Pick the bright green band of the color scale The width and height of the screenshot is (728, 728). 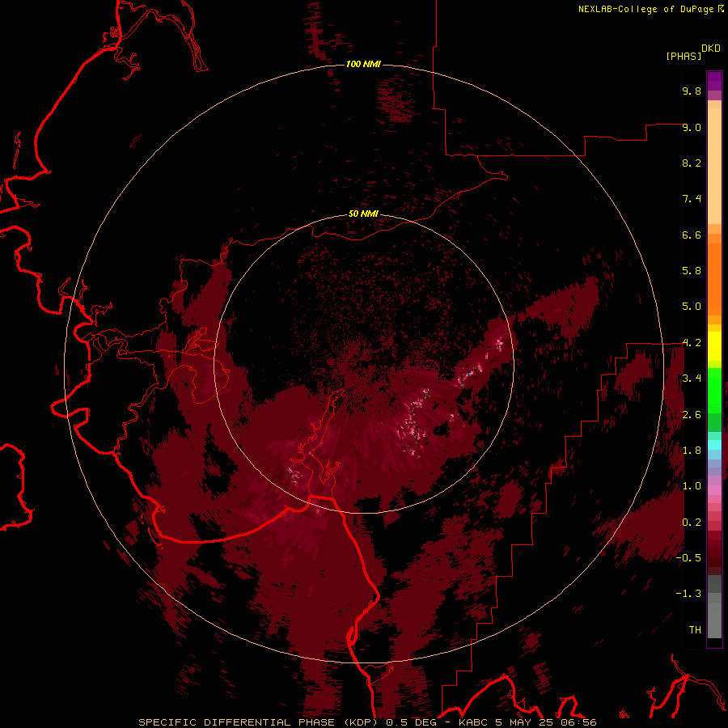click(714, 390)
